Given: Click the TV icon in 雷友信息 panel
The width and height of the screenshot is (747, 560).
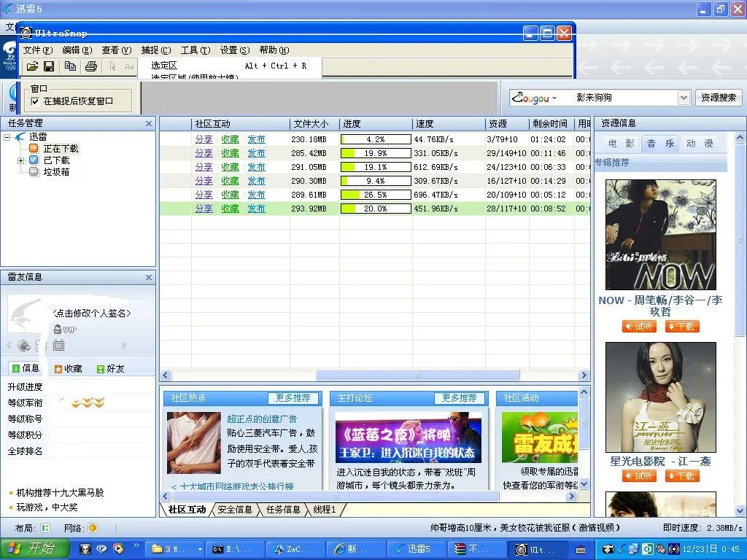Looking at the screenshot, I should click(58, 345).
